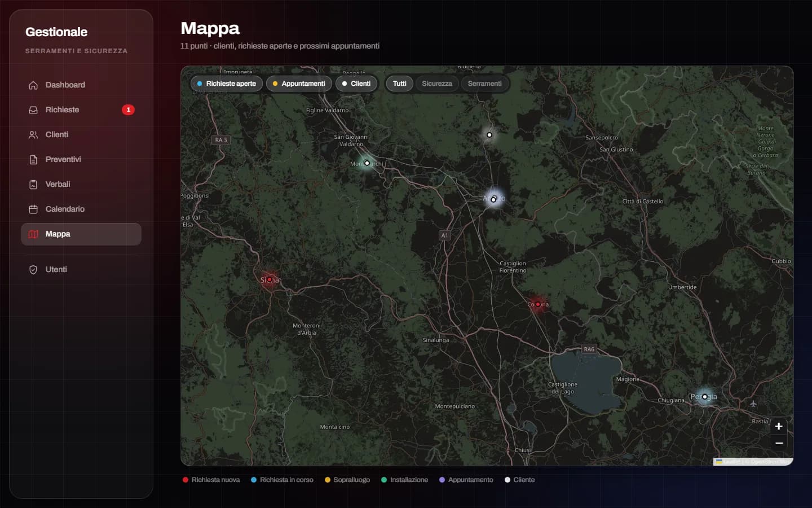Click the Richiesta nuova legend entry
This screenshot has width=812, height=508.
pos(211,480)
